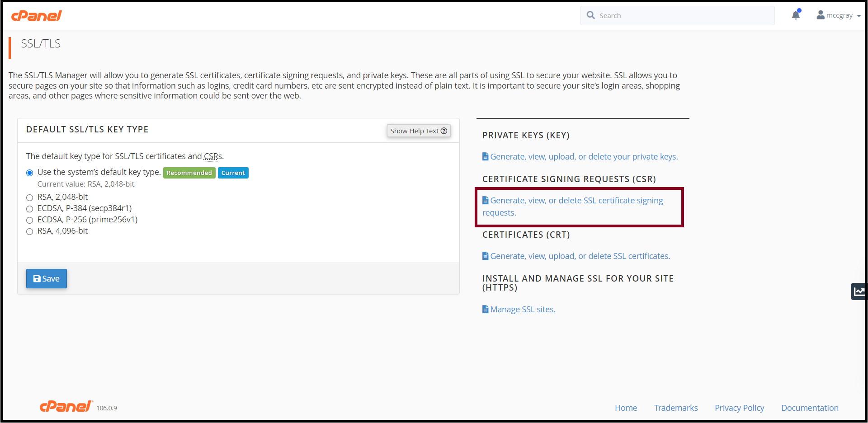Click the DEFAULT SSL/TLS KEY TYPE heading
868x423 pixels.
pos(87,129)
